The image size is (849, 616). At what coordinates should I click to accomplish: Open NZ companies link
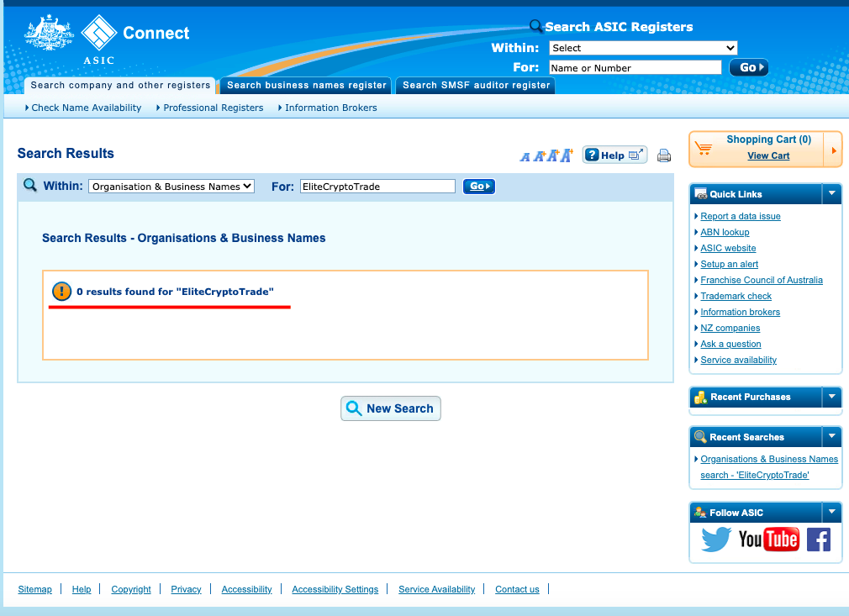tap(730, 328)
